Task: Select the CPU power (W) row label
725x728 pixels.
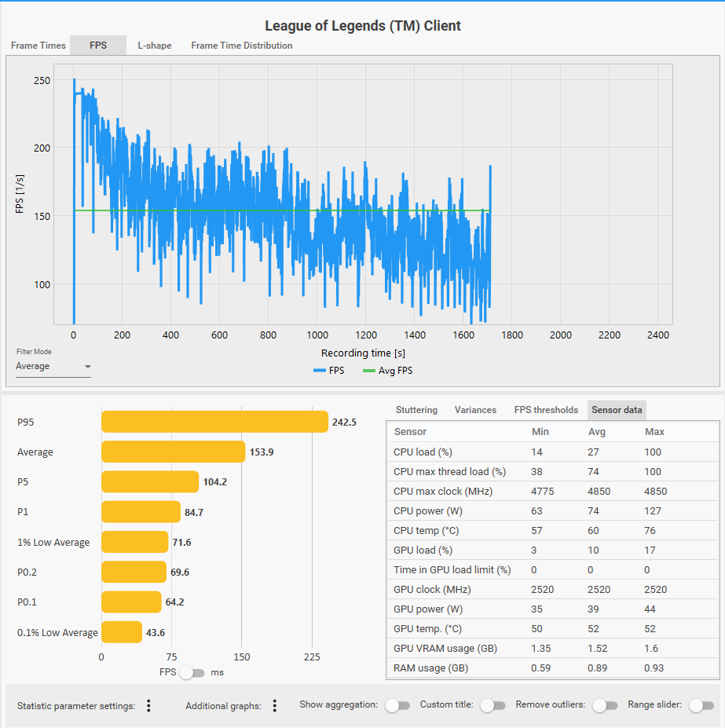Action: click(428, 511)
